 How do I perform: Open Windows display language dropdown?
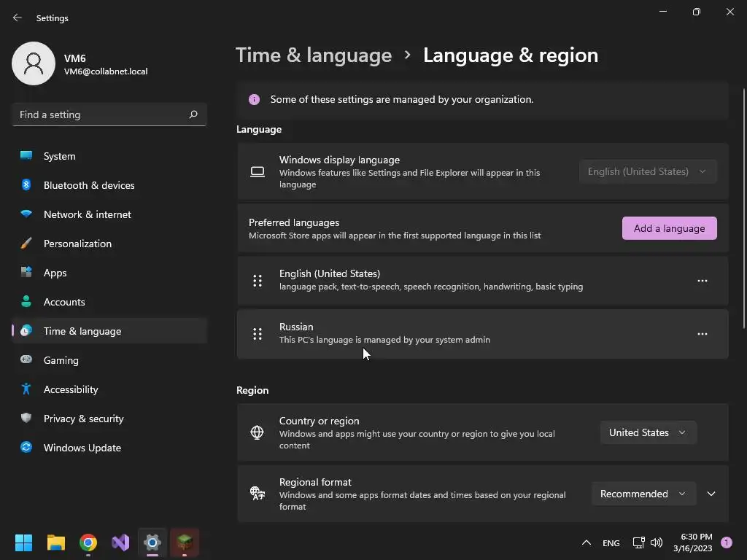coord(648,171)
